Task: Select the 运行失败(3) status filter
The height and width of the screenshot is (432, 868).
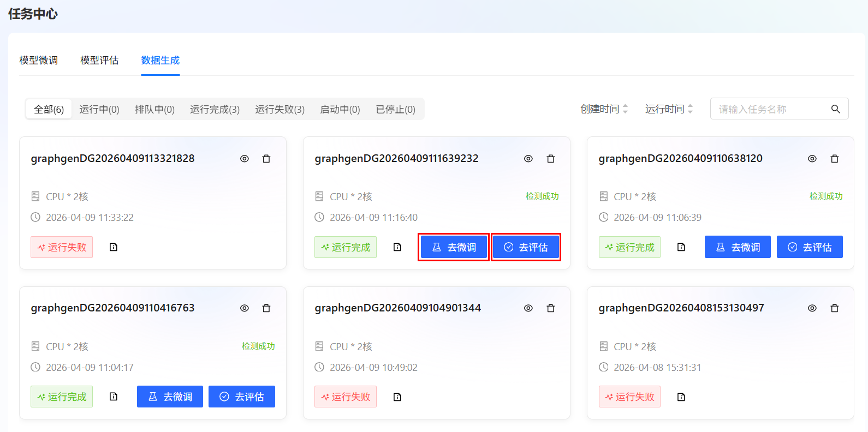Action: tap(280, 110)
